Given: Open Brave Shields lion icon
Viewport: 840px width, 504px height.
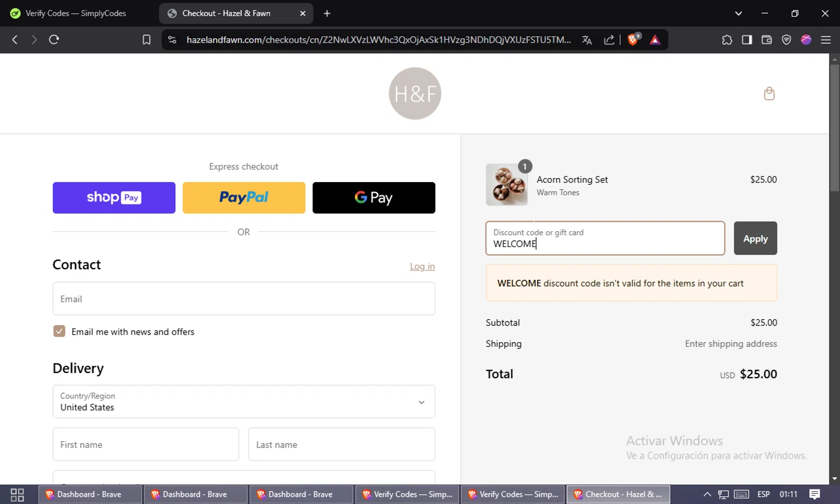Looking at the screenshot, I should [x=633, y=39].
